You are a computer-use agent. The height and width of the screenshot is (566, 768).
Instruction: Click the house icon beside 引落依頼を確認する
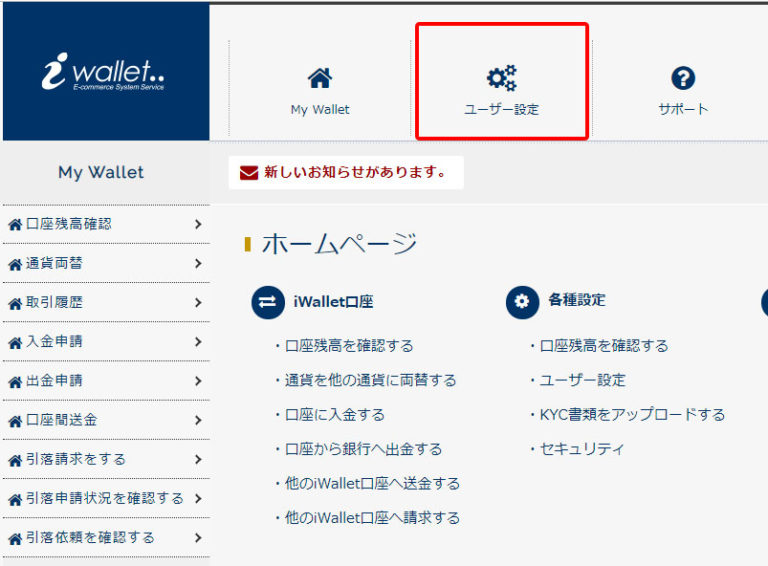click(15, 538)
